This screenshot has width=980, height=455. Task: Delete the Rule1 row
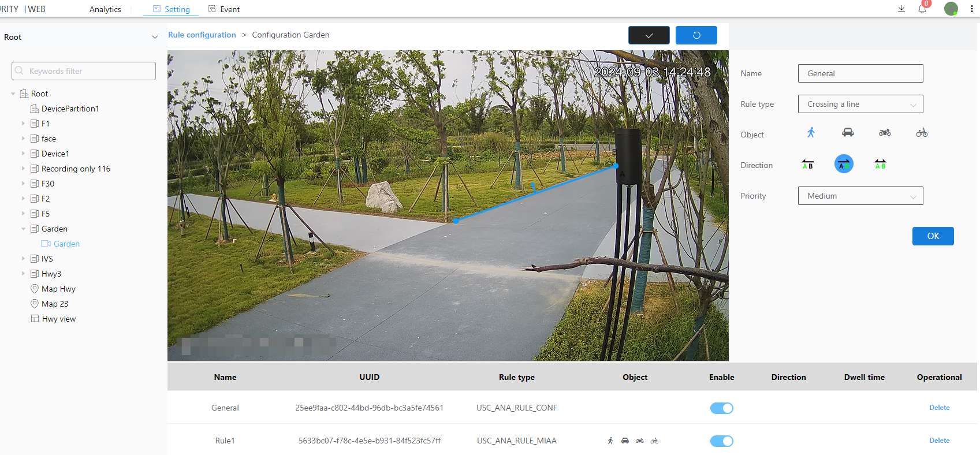coord(939,441)
